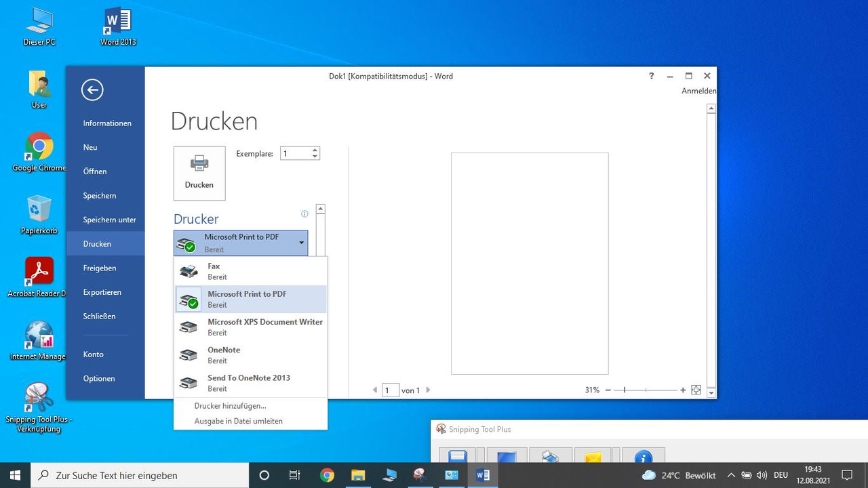
Task: Click Schließen in sidebar
Action: pyautogui.click(x=100, y=317)
